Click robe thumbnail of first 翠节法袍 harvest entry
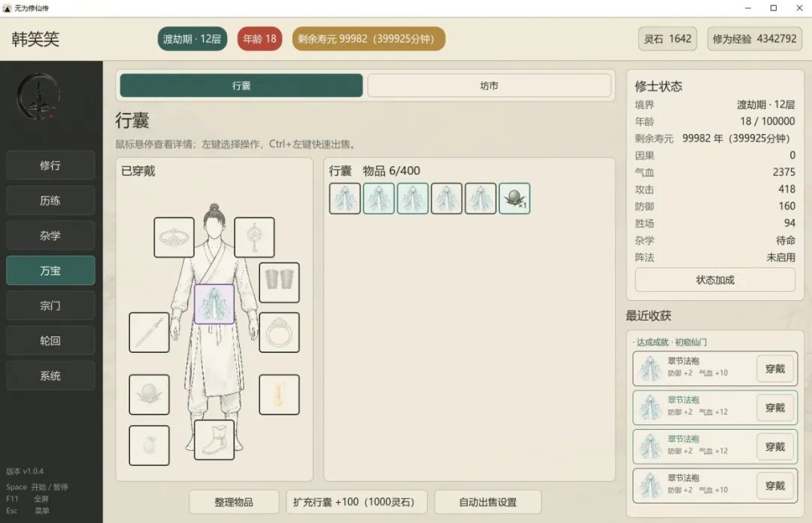Viewport: 812px width, 523px height. coord(650,369)
